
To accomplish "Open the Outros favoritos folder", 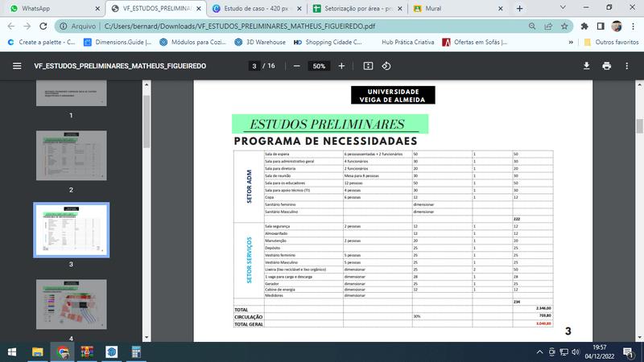I will pos(612,42).
